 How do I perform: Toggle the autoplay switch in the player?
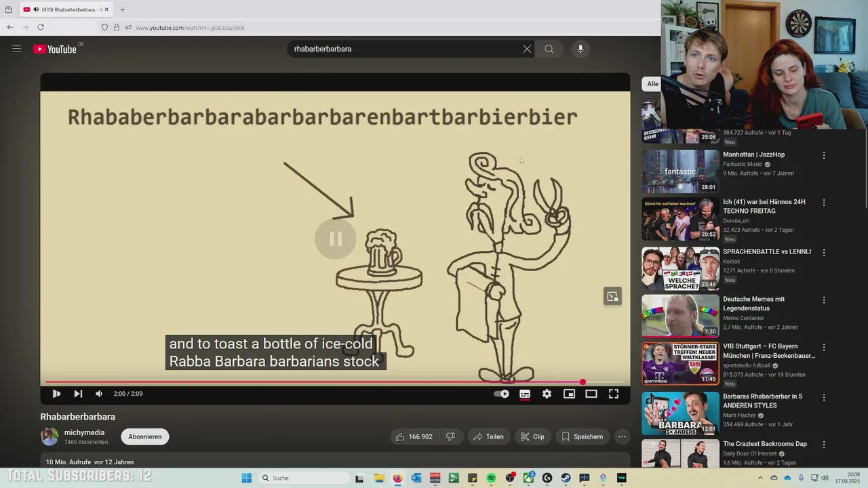pyautogui.click(x=502, y=394)
